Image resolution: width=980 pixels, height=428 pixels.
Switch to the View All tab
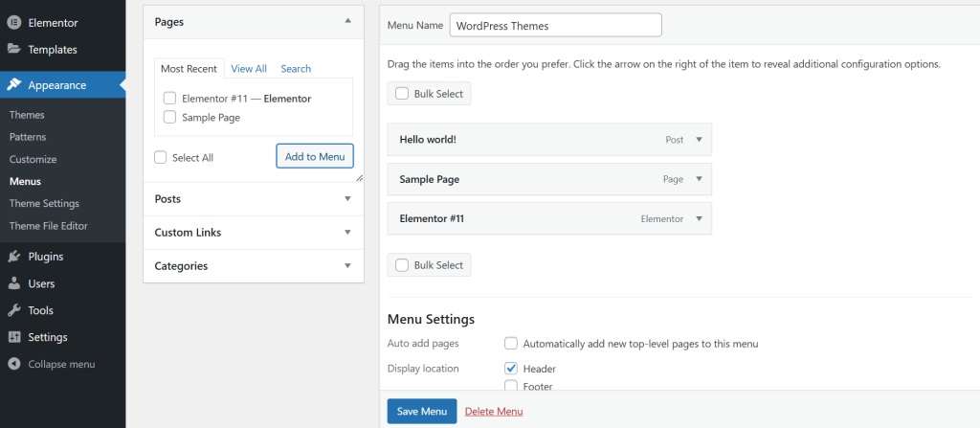(x=249, y=69)
